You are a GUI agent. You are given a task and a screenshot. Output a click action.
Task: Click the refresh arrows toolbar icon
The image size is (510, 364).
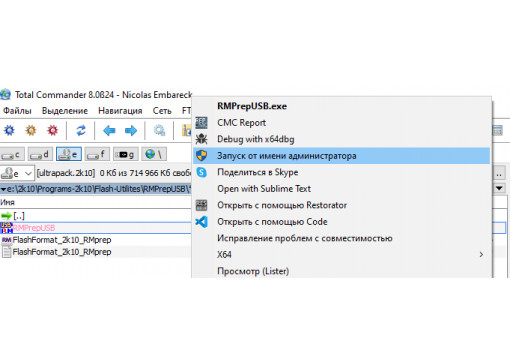point(81,130)
